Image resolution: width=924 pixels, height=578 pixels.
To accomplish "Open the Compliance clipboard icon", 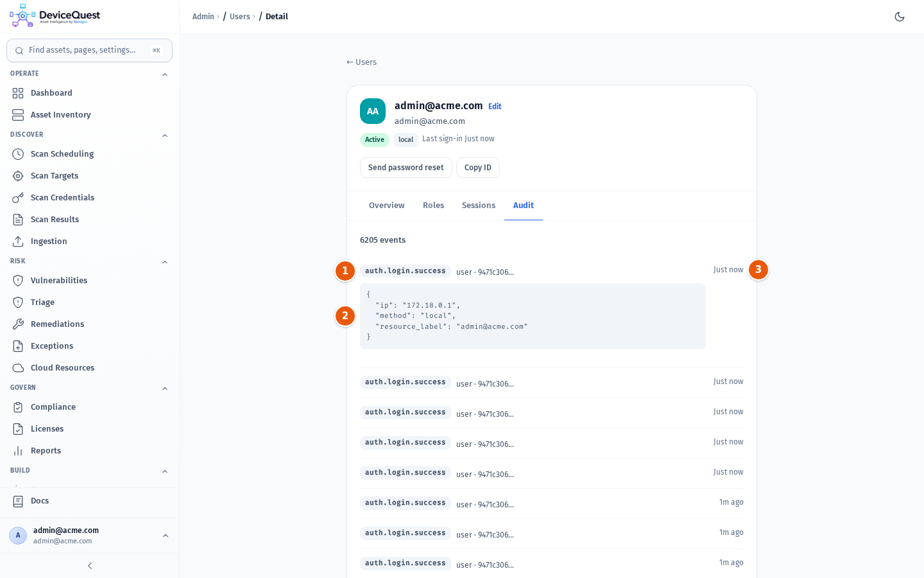I will pyautogui.click(x=18, y=407).
